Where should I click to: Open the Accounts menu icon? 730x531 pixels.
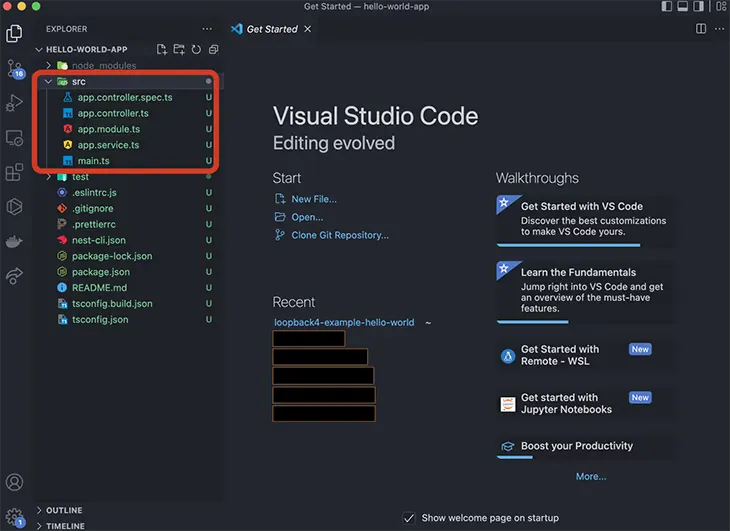[x=14, y=482]
